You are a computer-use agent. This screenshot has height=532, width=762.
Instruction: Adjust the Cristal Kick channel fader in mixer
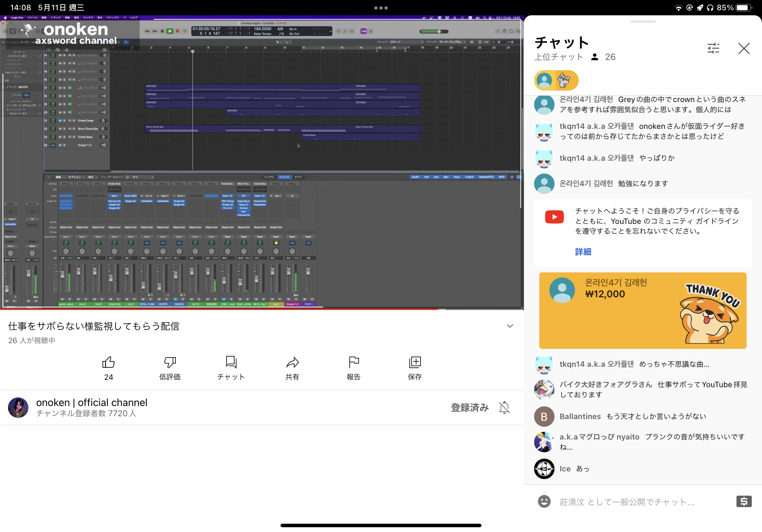(x=111, y=277)
